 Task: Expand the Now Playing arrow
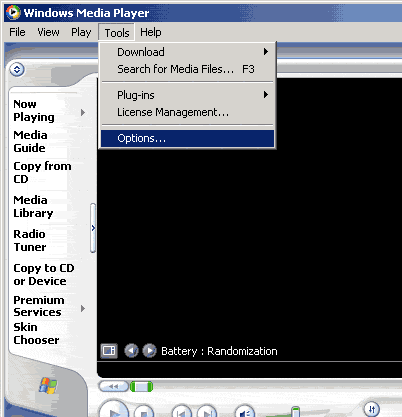click(x=83, y=113)
